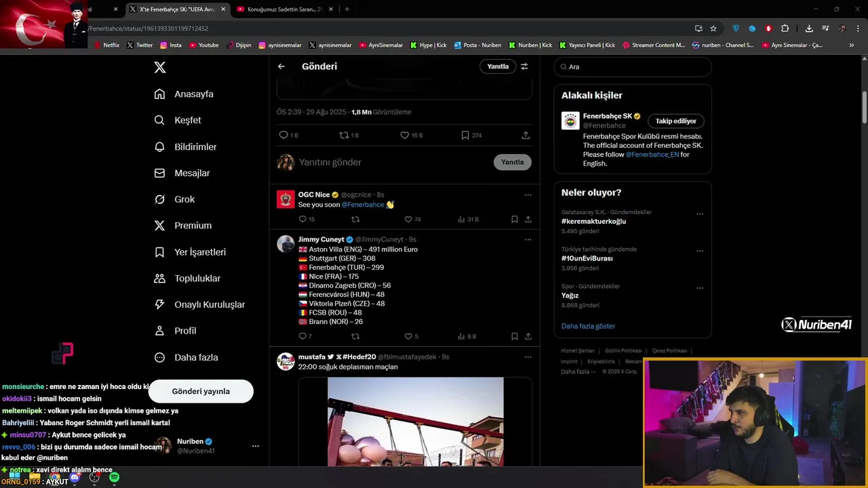Like the OGC Nice tweet
The width and height of the screenshot is (868, 488).
click(x=412, y=220)
